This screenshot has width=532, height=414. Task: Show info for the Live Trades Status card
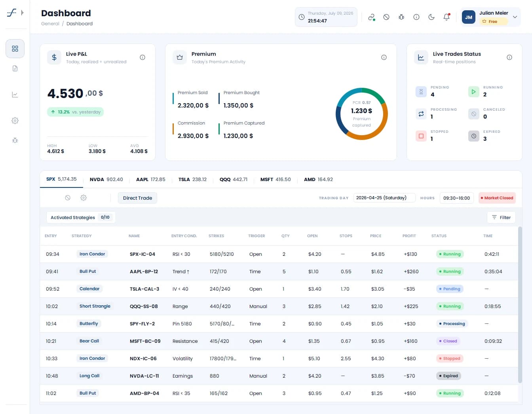pyautogui.click(x=509, y=57)
